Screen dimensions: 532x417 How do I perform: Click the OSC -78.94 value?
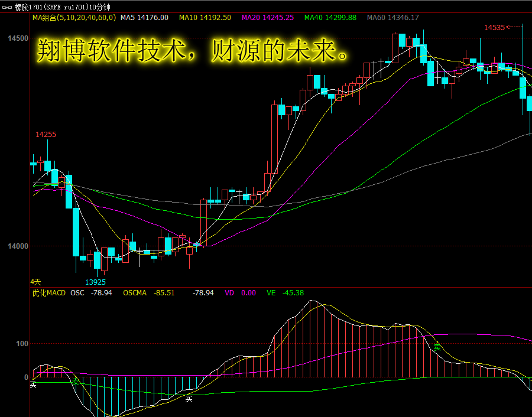click(x=91, y=293)
